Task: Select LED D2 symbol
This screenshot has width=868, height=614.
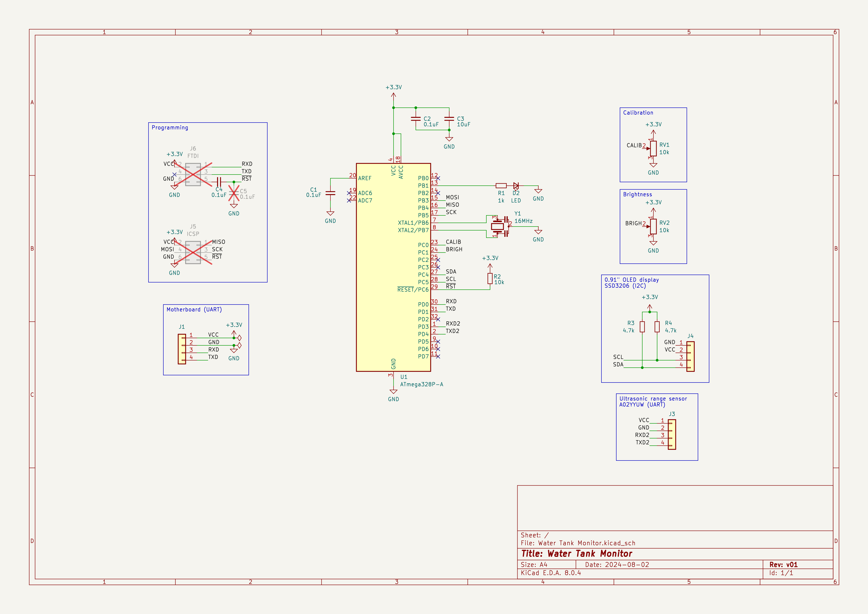Action: 516,186
